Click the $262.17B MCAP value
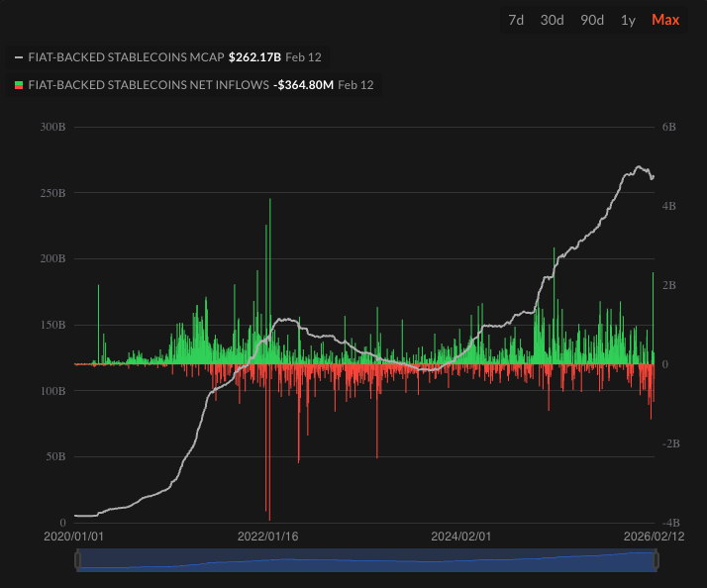The height and width of the screenshot is (588, 707). click(x=254, y=57)
